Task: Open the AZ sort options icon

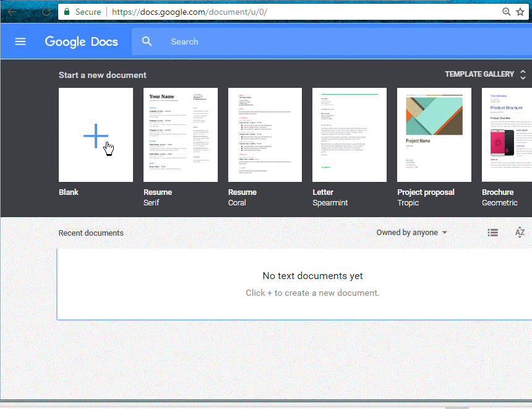Action: pyautogui.click(x=520, y=233)
